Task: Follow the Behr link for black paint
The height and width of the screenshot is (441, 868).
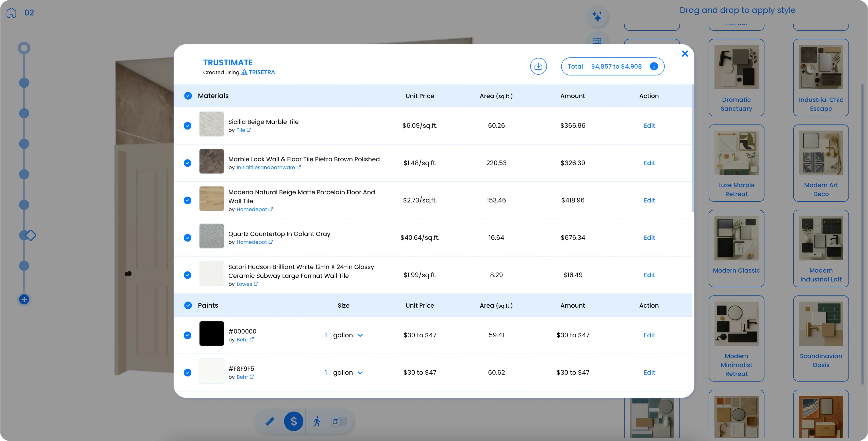Action: point(243,340)
